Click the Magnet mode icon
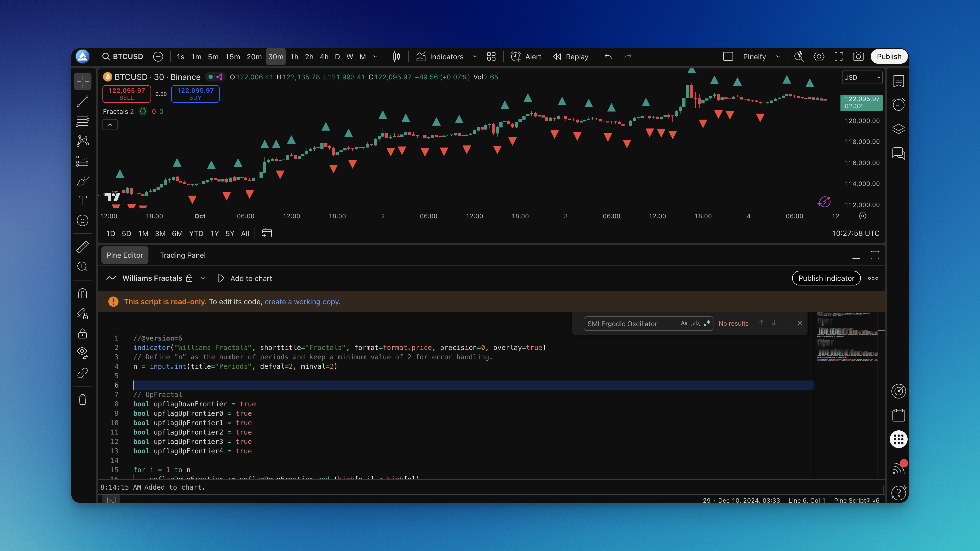 click(x=83, y=294)
